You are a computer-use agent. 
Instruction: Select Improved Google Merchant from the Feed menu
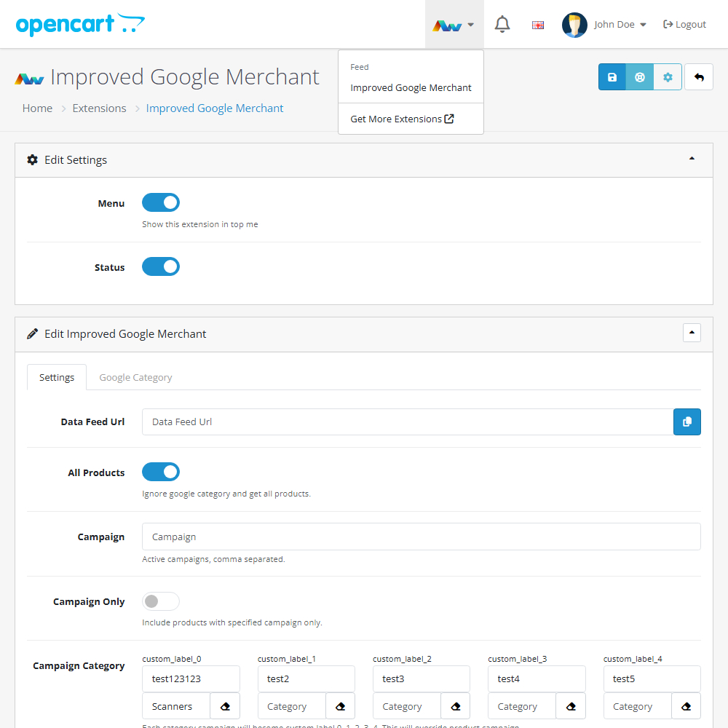(411, 87)
